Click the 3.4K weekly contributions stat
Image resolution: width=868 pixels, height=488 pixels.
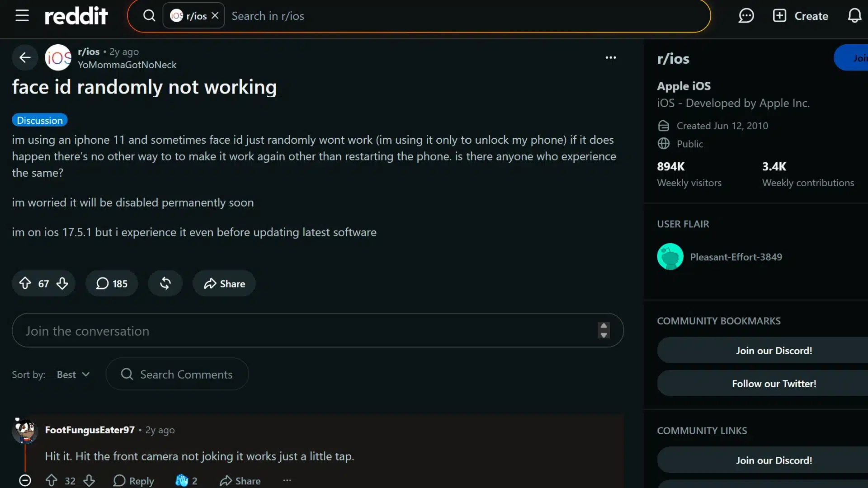pos(808,174)
